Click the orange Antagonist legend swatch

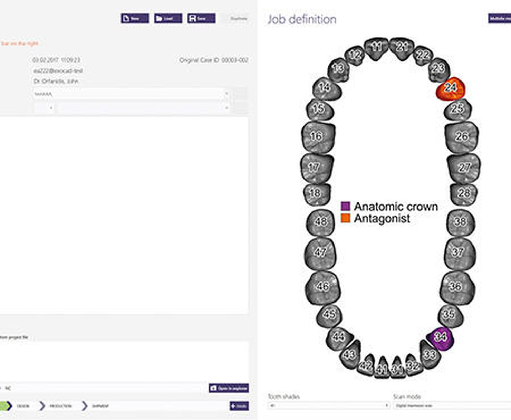(345, 218)
